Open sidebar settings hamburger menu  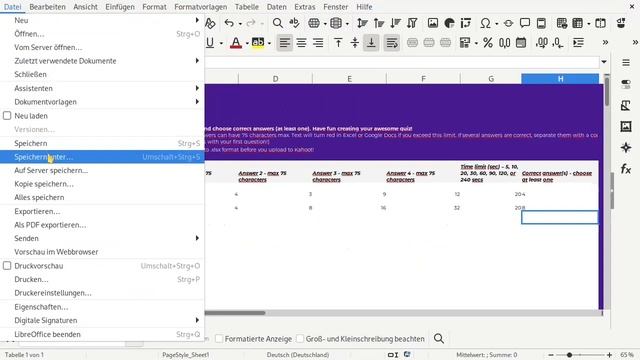[626, 63]
